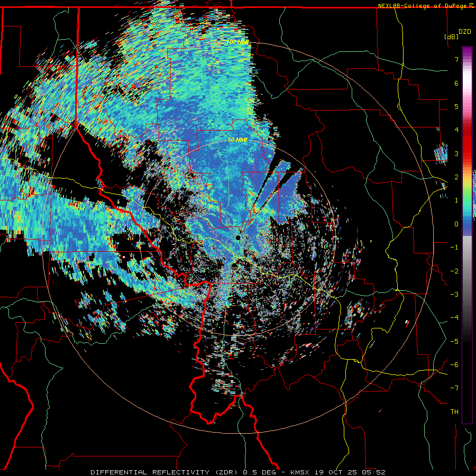
Task: Select the 6 dB scale value
Action: tap(456, 83)
